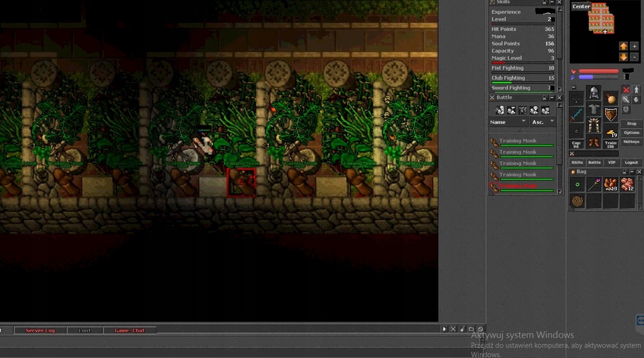Click the Skills panel button
644x358 pixels.
point(577,163)
